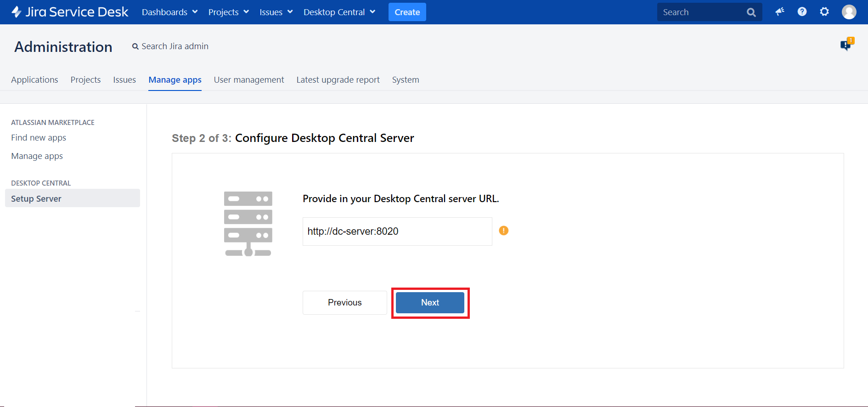Viewport: 868px width, 407px height.
Task: Expand the Projects dropdown in top bar
Action: point(228,12)
